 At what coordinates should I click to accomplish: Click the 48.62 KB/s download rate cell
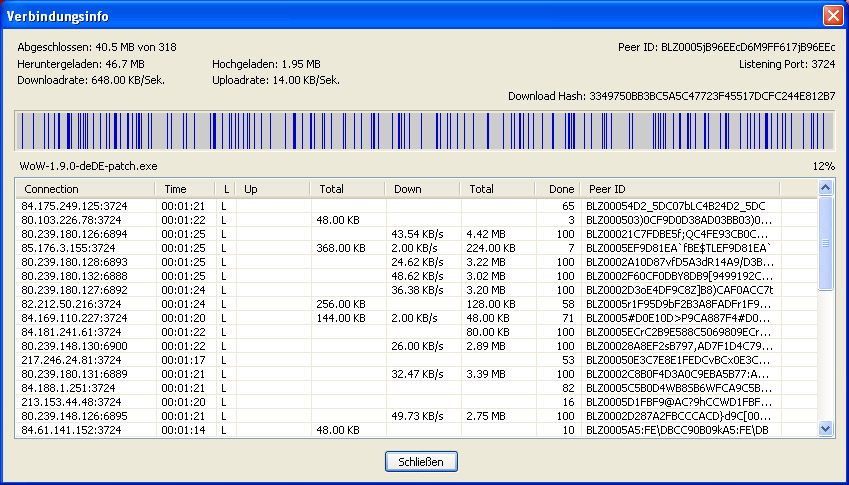point(417,276)
